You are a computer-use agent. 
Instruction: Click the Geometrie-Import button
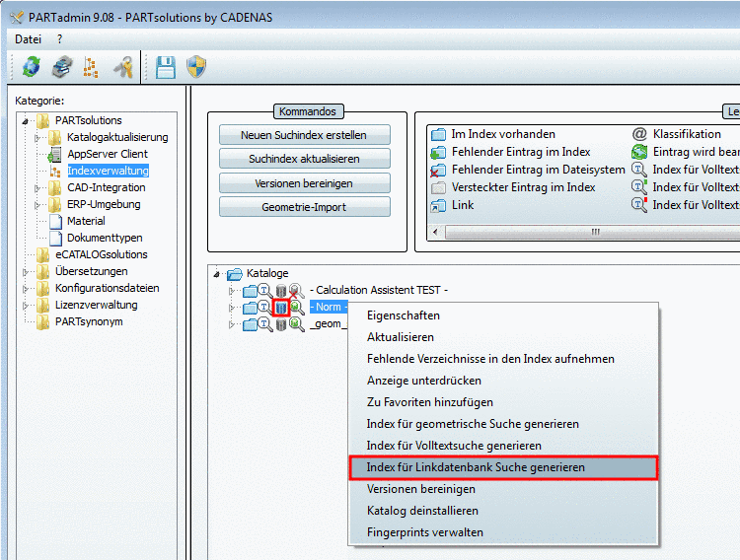coord(305,207)
